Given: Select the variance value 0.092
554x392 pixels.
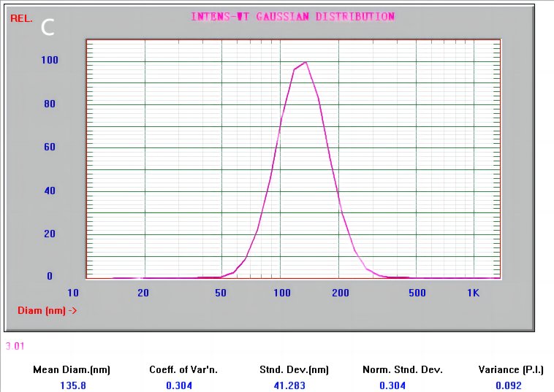Looking at the screenshot, I should point(512,385).
